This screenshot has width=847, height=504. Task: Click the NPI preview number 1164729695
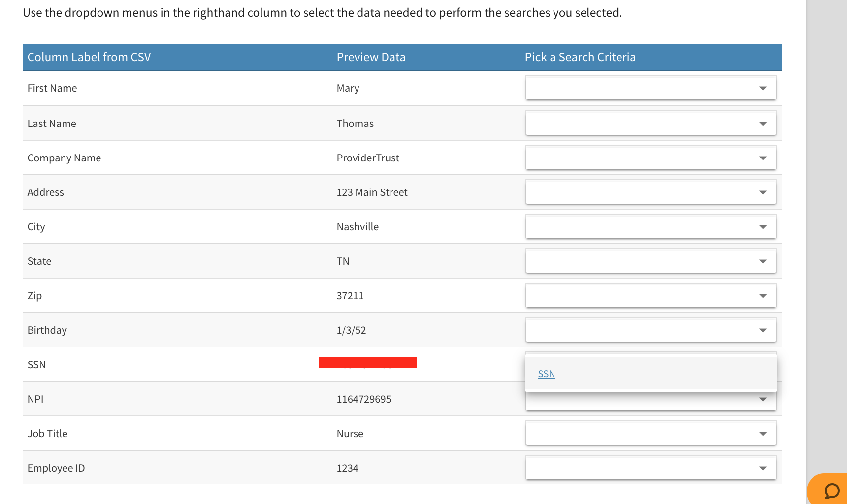363,399
